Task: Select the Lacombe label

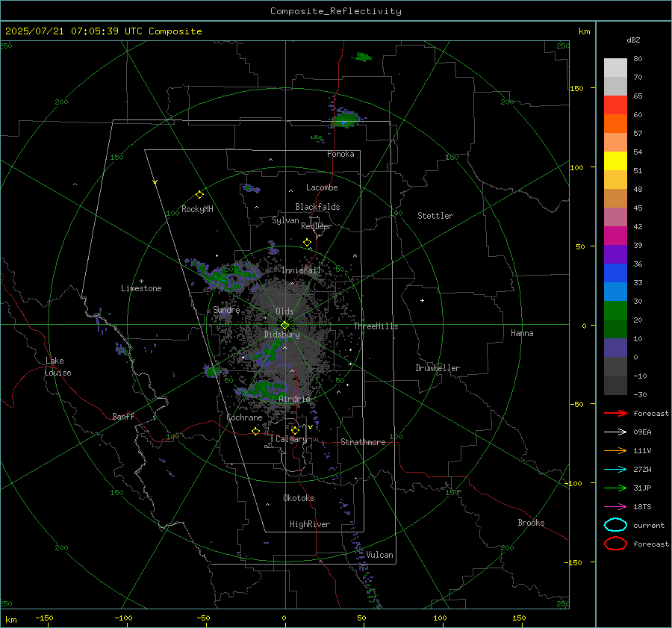Action: (x=322, y=187)
